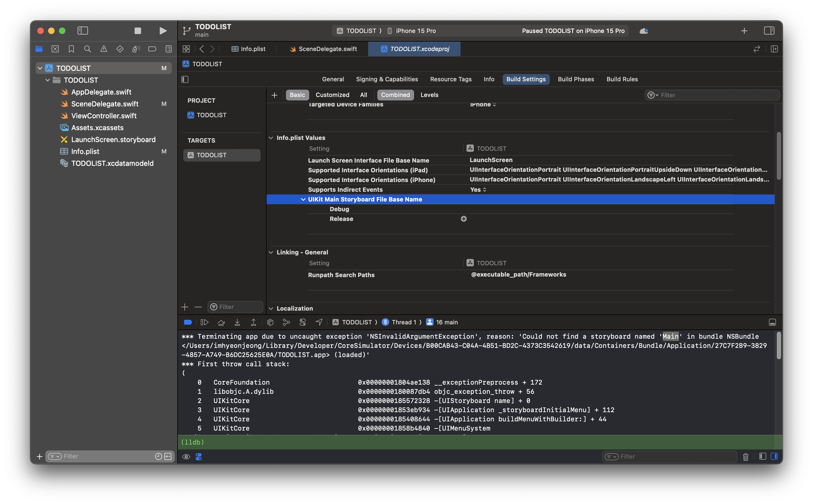Open the Breakpoint navigator icon
This screenshot has height=504, width=813.
pos(152,49)
